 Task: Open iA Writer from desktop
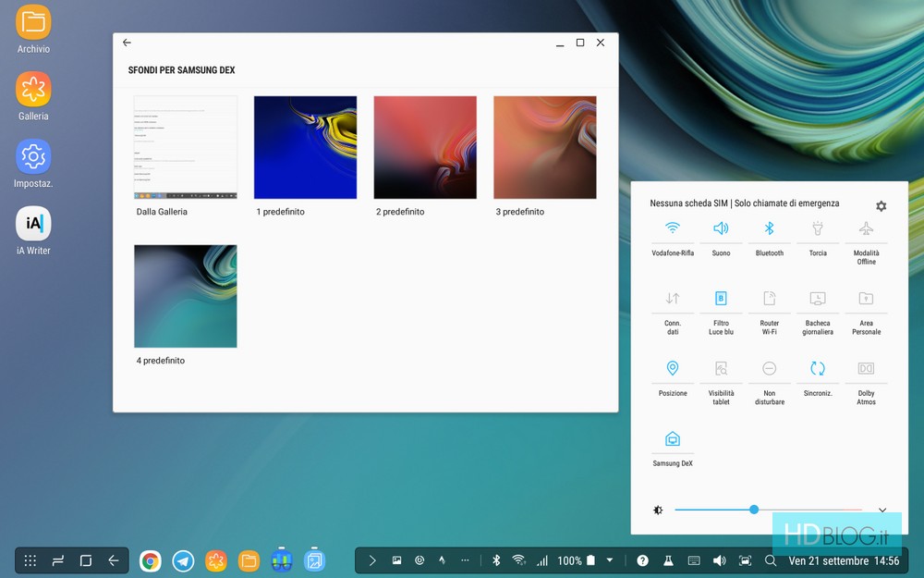[x=33, y=230]
